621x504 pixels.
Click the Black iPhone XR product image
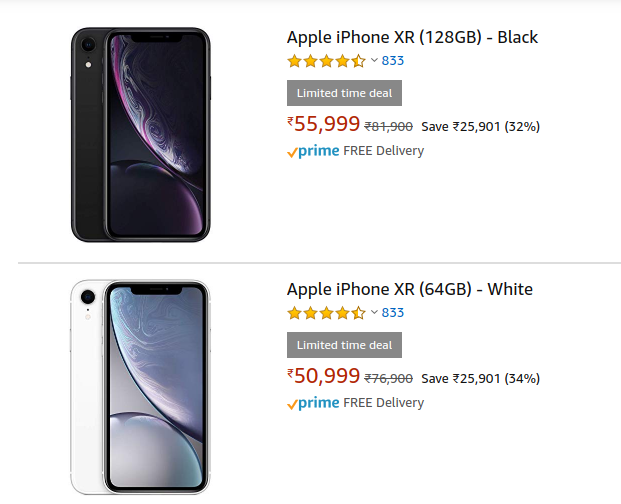pos(141,133)
